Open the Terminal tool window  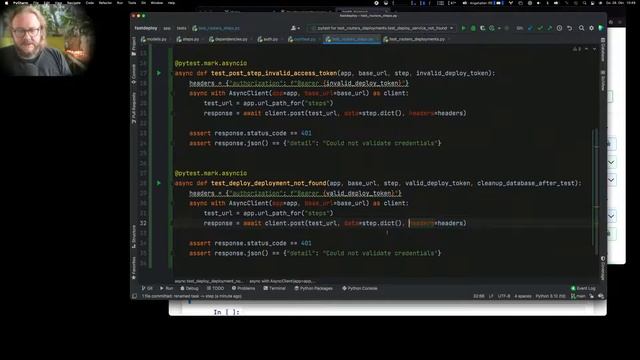(x=275, y=288)
